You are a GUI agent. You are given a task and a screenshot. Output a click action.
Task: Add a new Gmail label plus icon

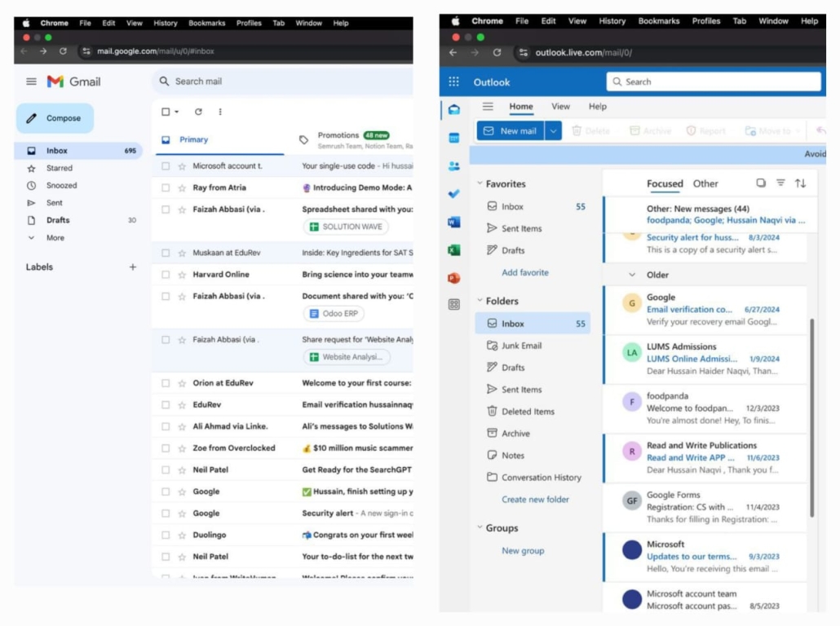pos(133,267)
